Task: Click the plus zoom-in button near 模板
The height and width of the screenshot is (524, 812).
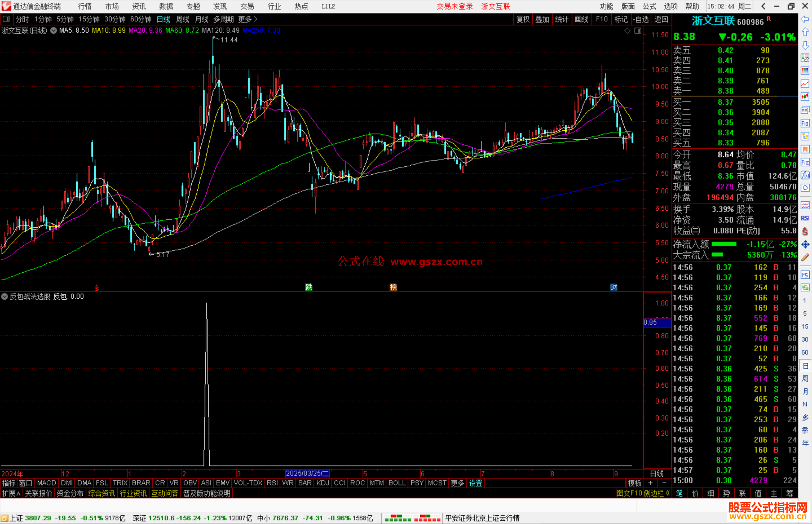Action: [x=650, y=483]
